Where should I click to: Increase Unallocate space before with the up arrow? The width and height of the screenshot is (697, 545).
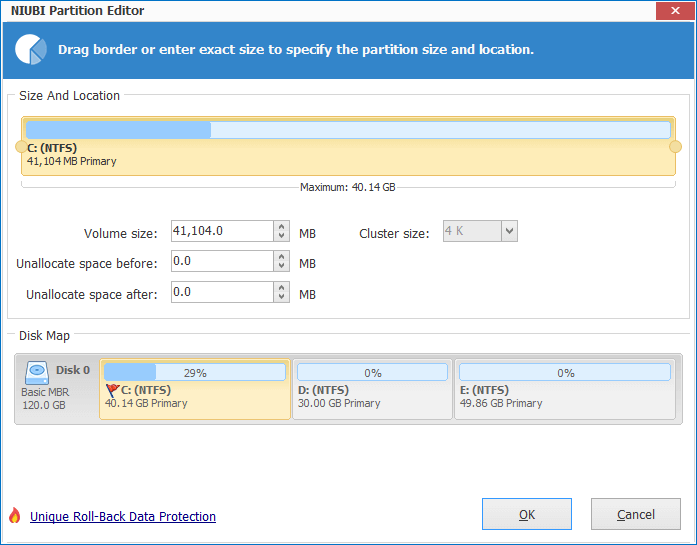(x=281, y=256)
